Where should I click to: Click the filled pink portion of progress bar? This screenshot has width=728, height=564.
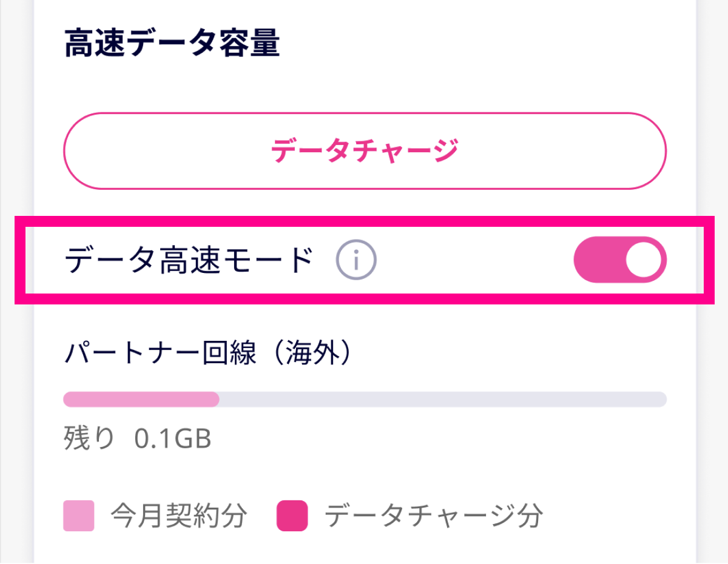141,399
